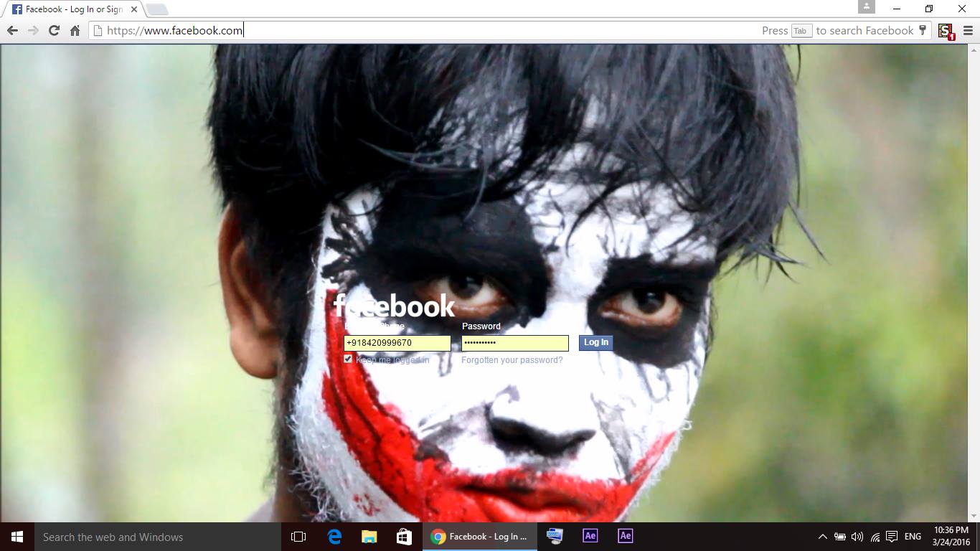Screen dimensions: 980x551
Task: Close the Facebook browser tab
Action: 133,9
